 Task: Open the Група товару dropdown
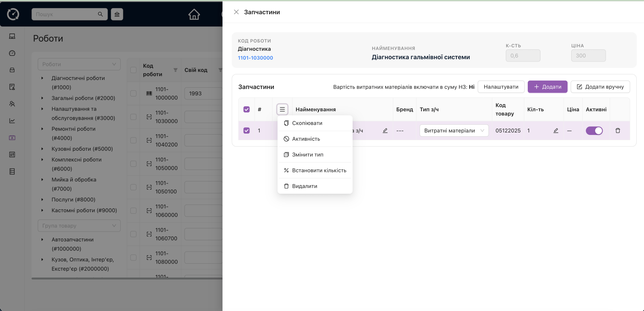tap(79, 226)
